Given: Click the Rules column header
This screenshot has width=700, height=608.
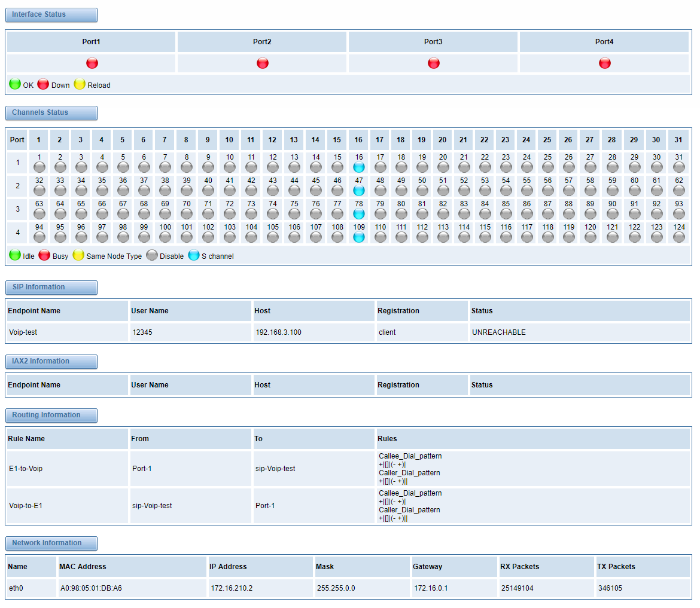Looking at the screenshot, I should coord(534,438).
